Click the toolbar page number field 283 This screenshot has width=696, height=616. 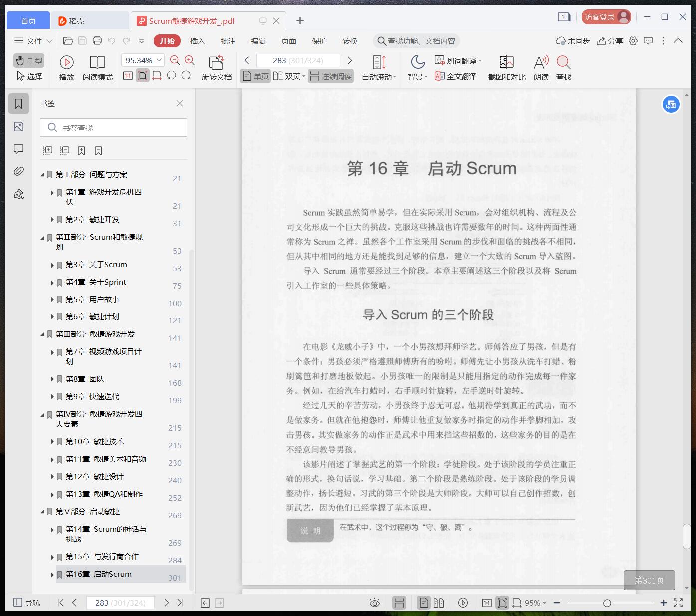point(298,60)
